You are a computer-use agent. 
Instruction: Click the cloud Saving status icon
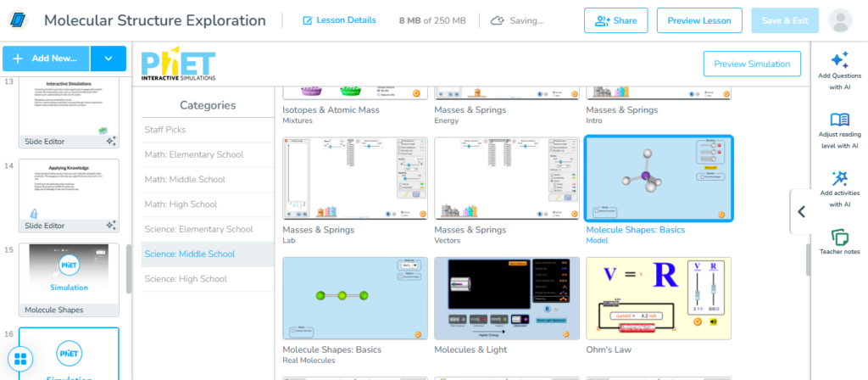point(497,21)
